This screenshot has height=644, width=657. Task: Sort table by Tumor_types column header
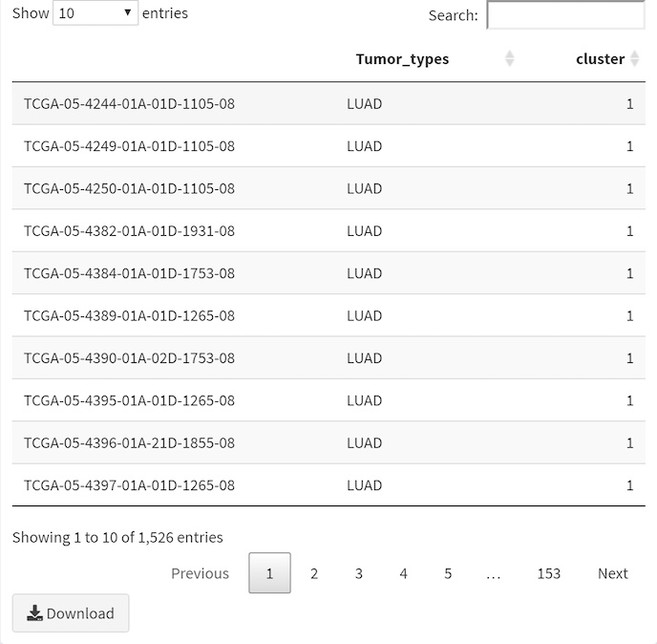tap(402, 59)
